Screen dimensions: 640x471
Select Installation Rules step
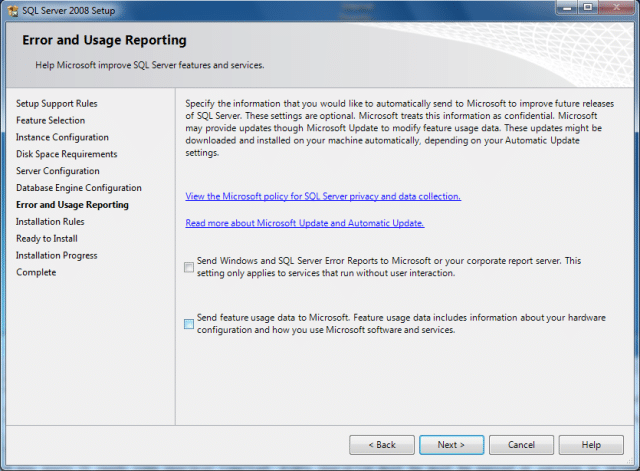(x=50, y=222)
